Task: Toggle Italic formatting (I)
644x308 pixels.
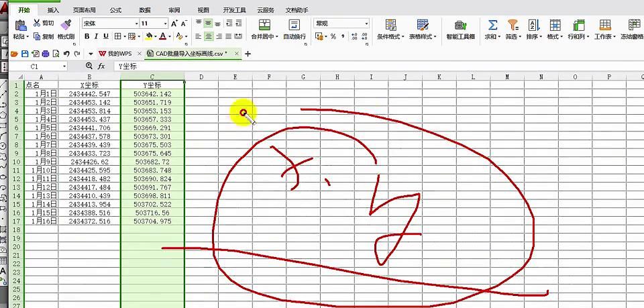Action: coord(96,36)
